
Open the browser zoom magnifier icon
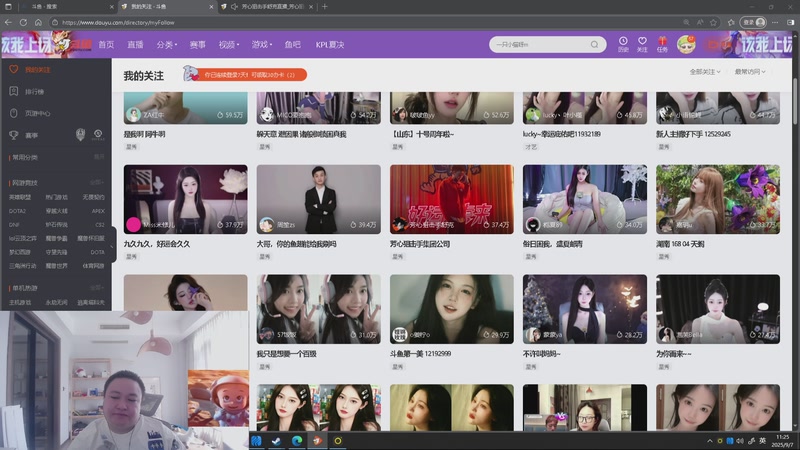click(x=686, y=22)
